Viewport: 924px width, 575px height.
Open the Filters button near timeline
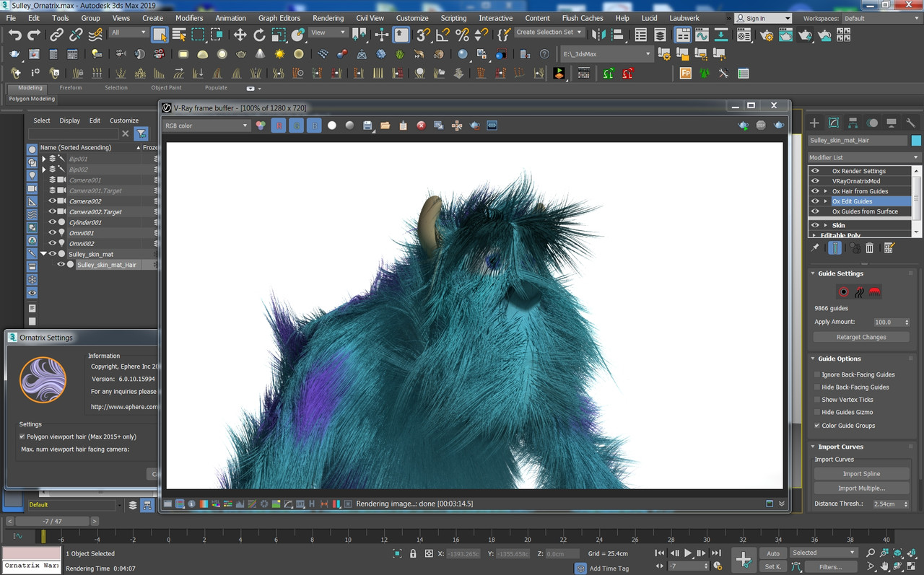point(830,567)
